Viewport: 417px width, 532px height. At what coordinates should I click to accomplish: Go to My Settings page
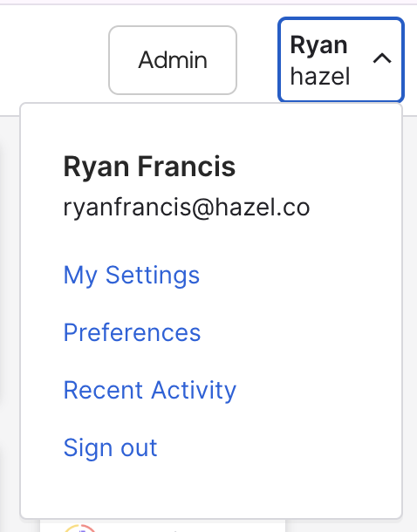[x=132, y=275]
